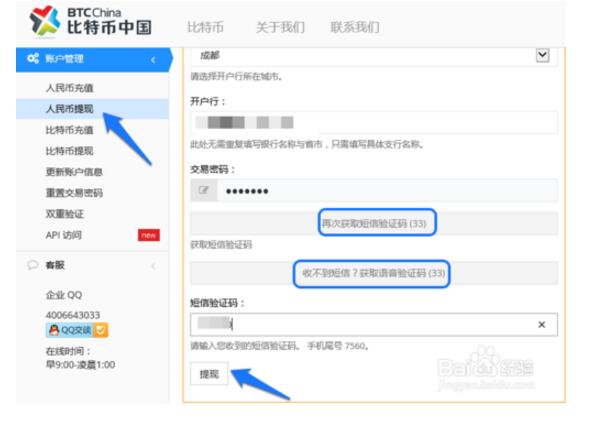
Task: Open 双重验证 page
Action: pos(65,214)
